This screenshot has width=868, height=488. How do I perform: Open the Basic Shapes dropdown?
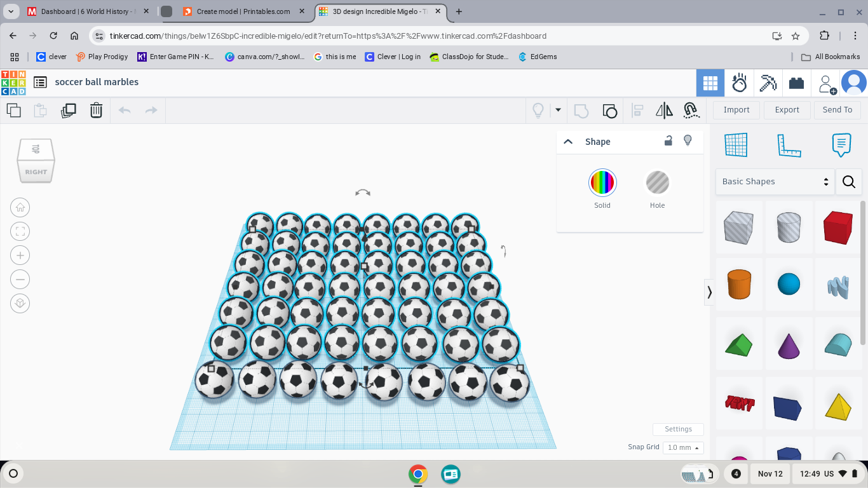775,182
